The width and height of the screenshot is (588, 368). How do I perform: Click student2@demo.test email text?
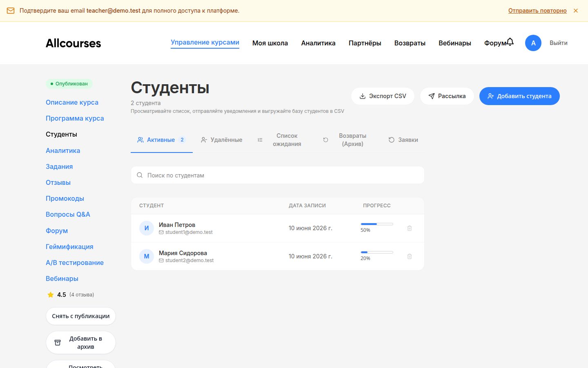(x=189, y=260)
